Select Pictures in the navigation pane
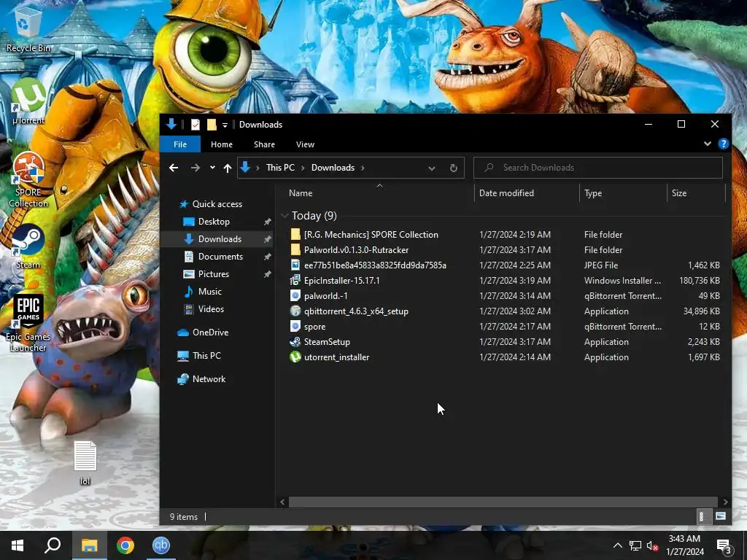This screenshot has width=747, height=560. tap(214, 274)
